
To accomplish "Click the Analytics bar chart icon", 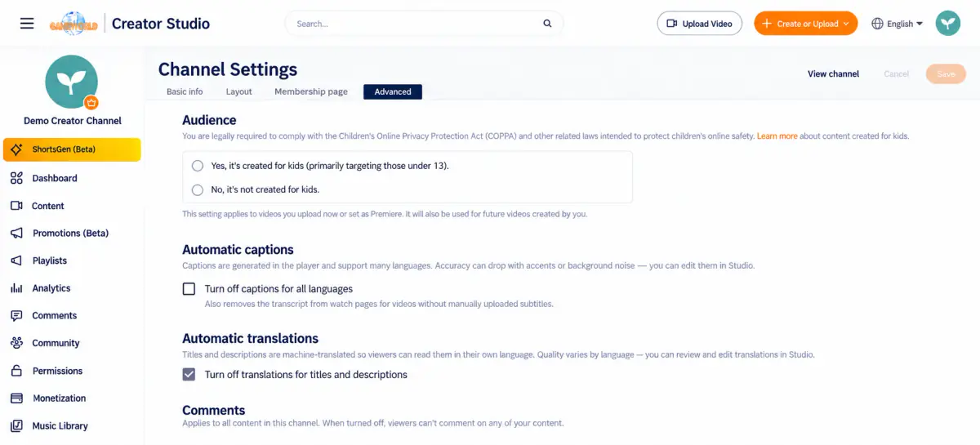I will 16,288.
